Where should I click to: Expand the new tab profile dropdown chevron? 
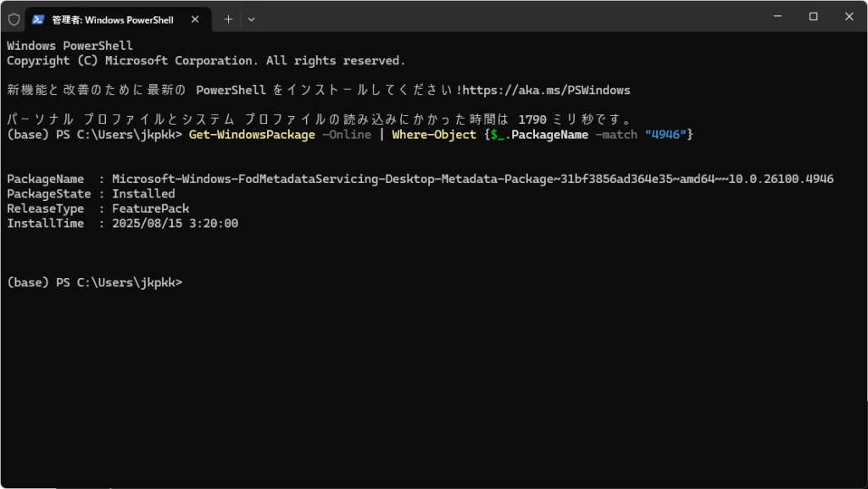[x=251, y=19]
